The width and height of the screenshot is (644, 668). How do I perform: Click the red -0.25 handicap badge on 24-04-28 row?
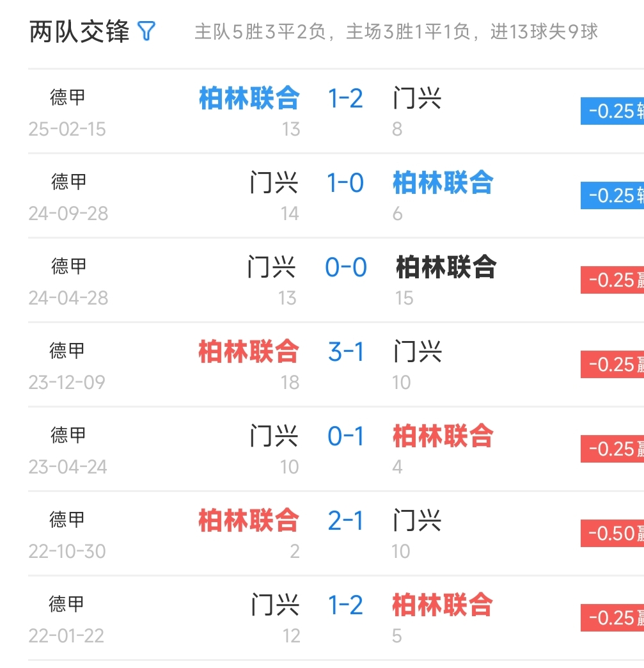point(612,280)
